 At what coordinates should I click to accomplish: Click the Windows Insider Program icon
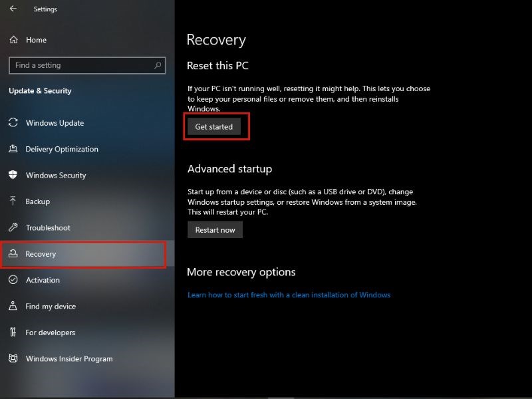coord(13,358)
